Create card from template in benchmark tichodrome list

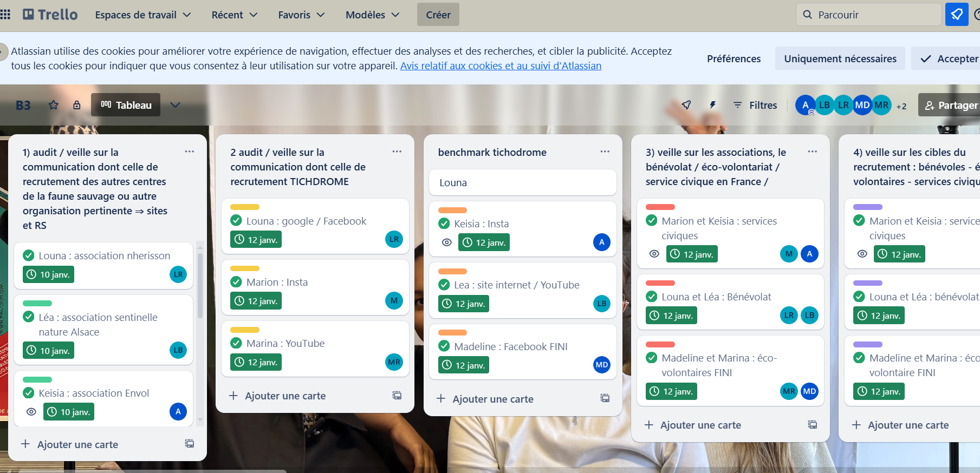[605, 398]
